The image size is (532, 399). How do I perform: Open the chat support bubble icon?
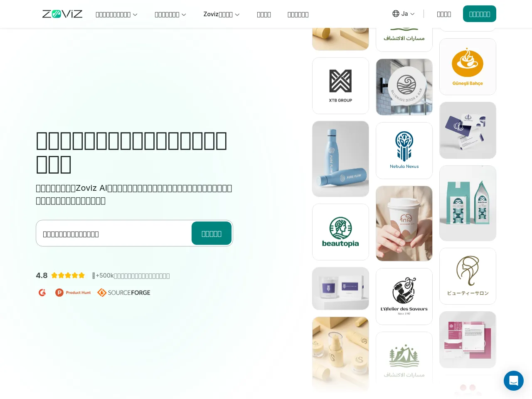(x=514, y=381)
